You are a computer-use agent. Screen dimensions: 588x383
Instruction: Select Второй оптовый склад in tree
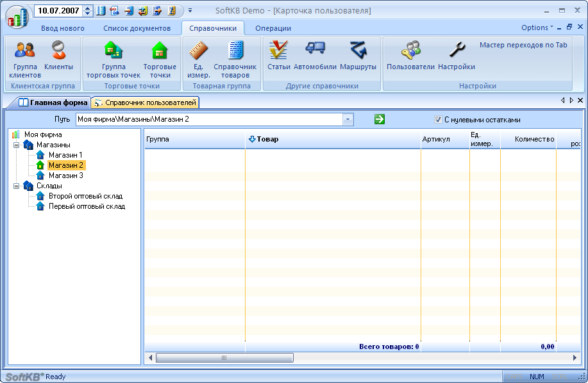[x=85, y=196]
